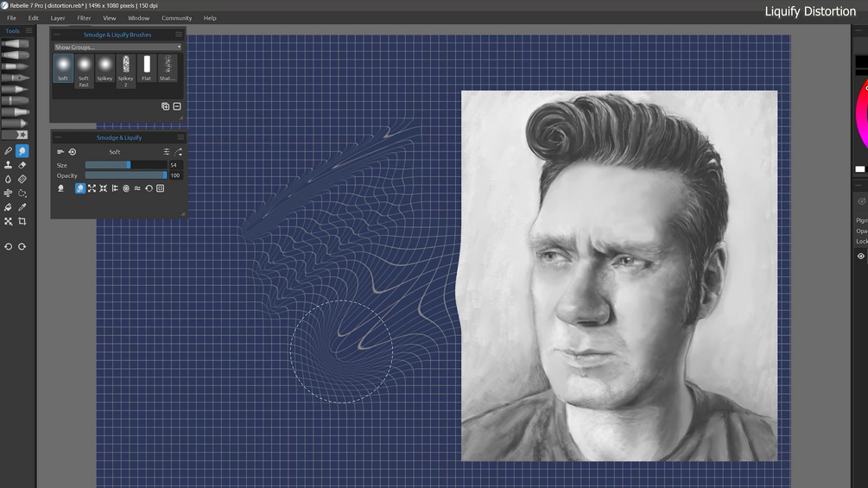The image size is (868, 488).
Task: Open the Help menu
Action: point(210,18)
